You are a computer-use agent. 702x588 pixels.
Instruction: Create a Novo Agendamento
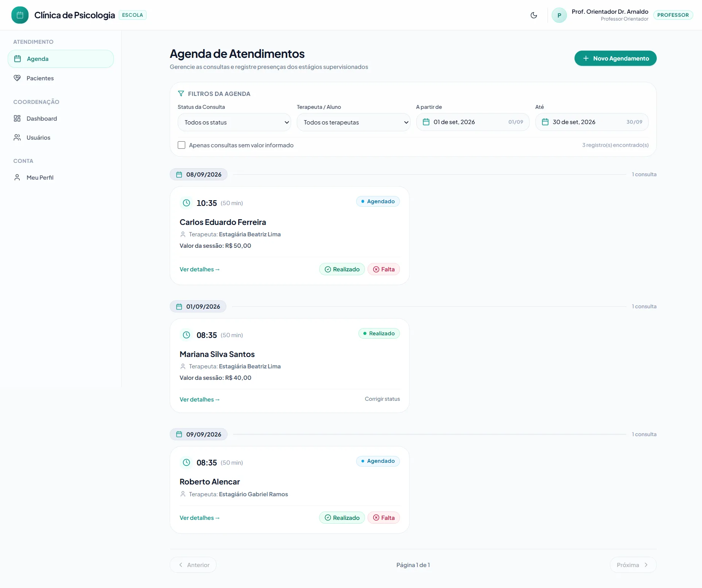(x=616, y=58)
